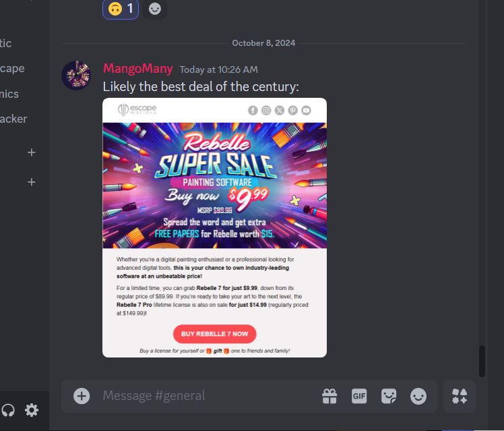The height and width of the screenshot is (431, 504).
Task: Open the emoji picker in message bar
Action: tap(418, 396)
